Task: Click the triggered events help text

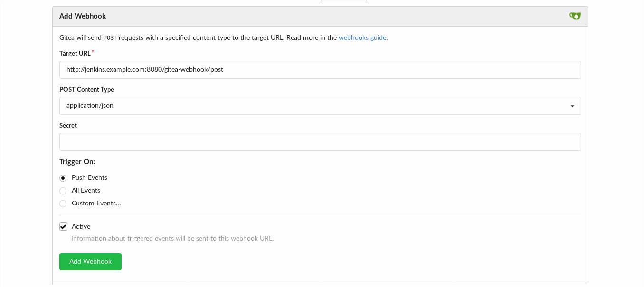Action: 172,238
